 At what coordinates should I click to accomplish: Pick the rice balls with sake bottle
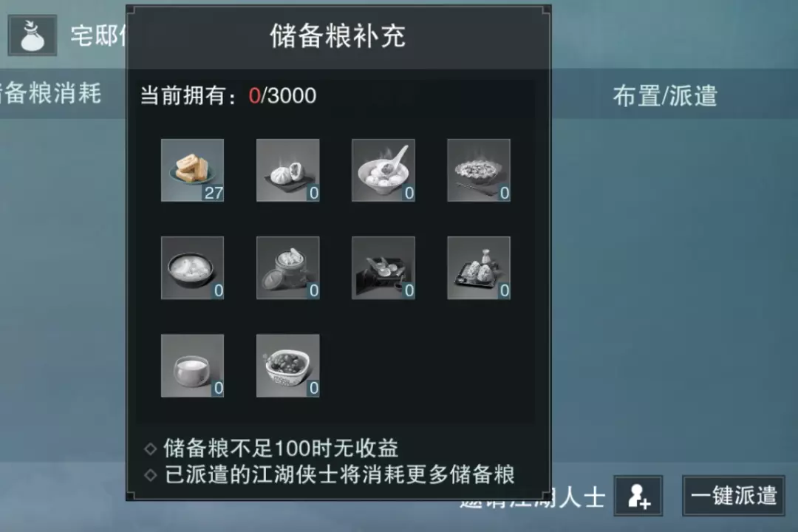(x=479, y=267)
